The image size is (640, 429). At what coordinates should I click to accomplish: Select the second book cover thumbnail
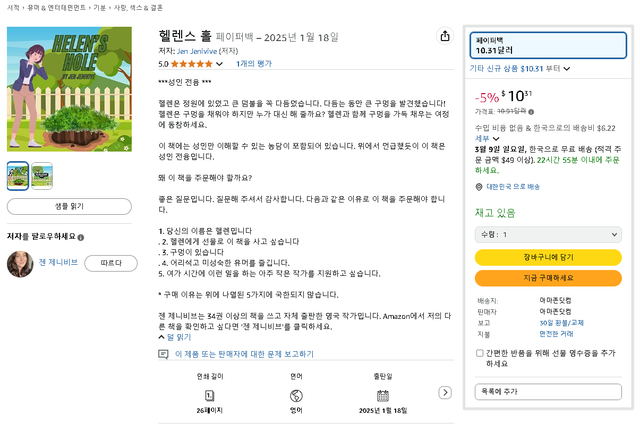(42, 176)
